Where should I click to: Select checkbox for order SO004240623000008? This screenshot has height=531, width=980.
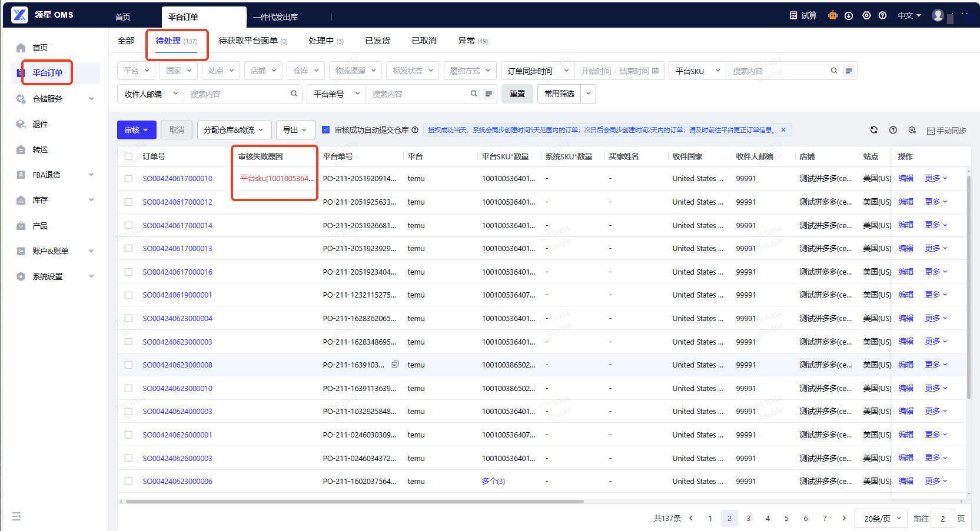click(128, 365)
